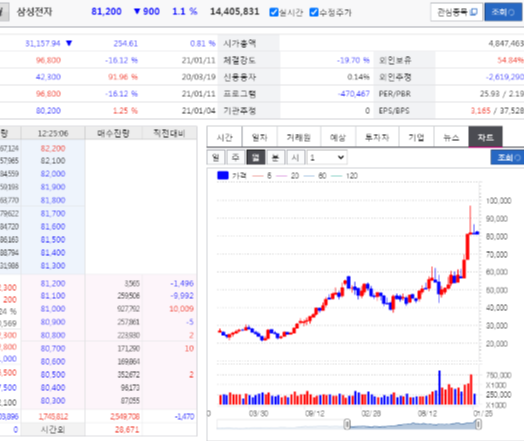Click the 직전대비 column header

pos(169,133)
